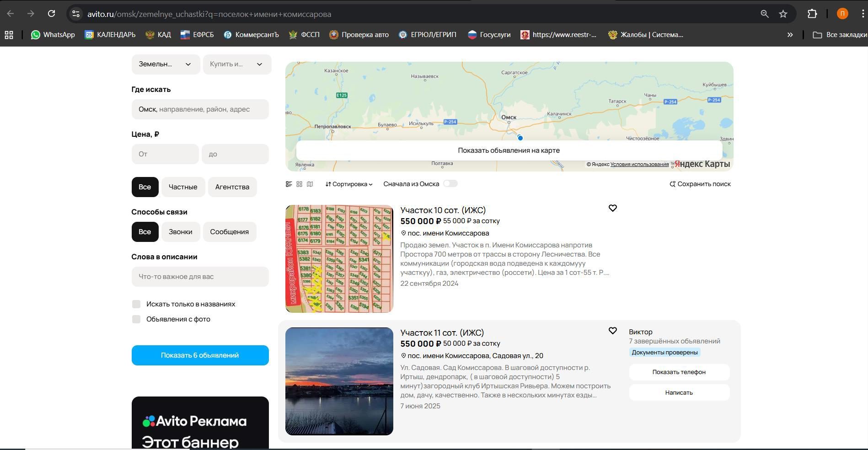868x450 pixels.
Task: Open the Chrome three-dot menu
Action: (863, 14)
